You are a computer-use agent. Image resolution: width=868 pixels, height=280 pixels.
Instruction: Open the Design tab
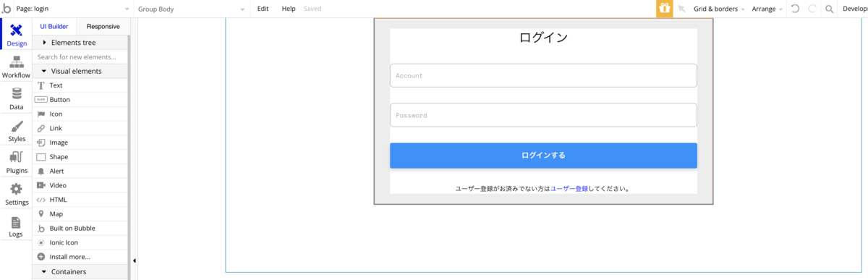click(16, 34)
